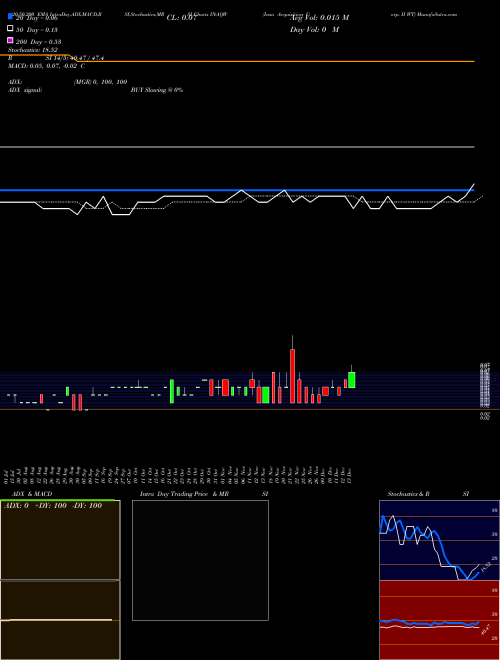Click the 'Day Vol: 0 M' readout
The image size is (500, 660).
click(x=314, y=30)
